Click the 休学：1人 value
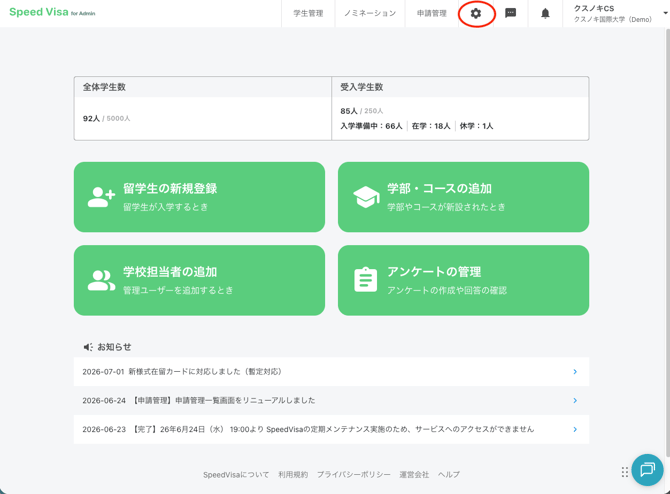This screenshot has height=494, width=670. coord(476,126)
